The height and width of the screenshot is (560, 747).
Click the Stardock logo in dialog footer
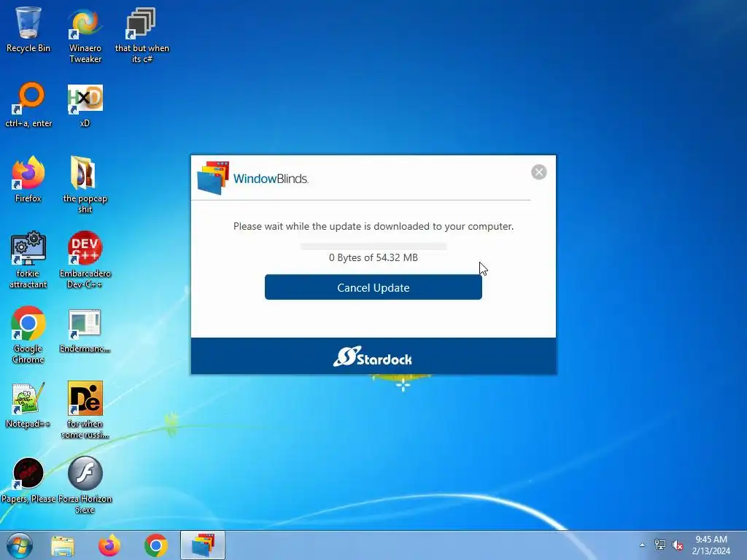[x=373, y=356]
